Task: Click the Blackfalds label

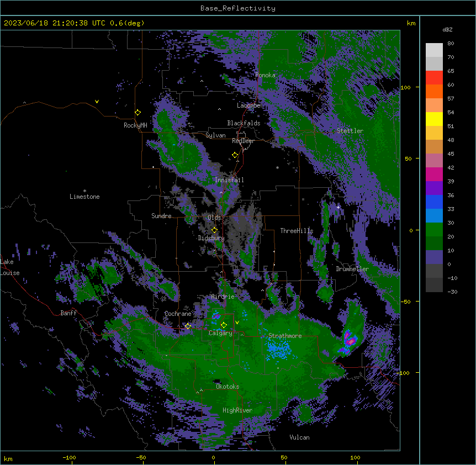Action: tap(244, 123)
